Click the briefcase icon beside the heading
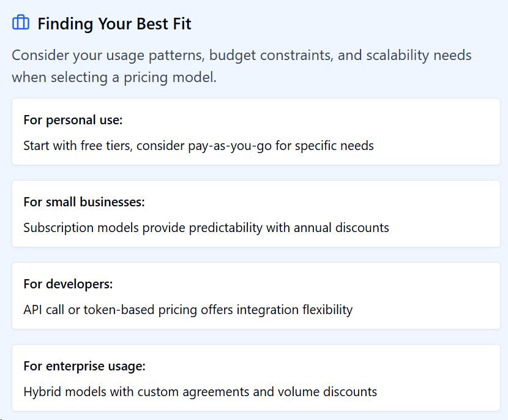Viewport: 508px width, 420px height. [x=21, y=23]
